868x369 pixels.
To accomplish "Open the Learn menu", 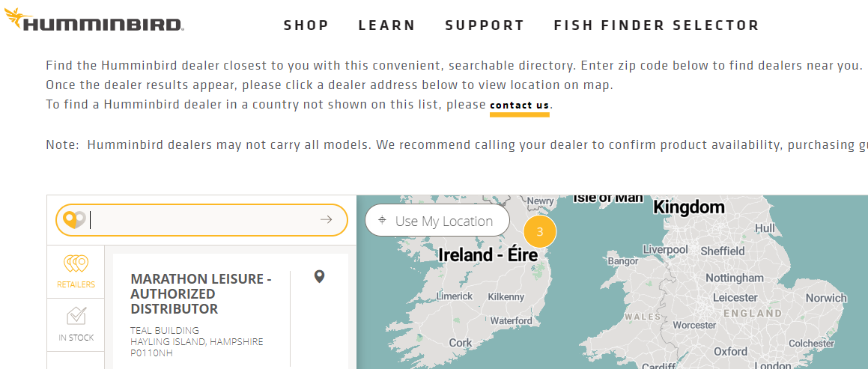I will pos(386,25).
